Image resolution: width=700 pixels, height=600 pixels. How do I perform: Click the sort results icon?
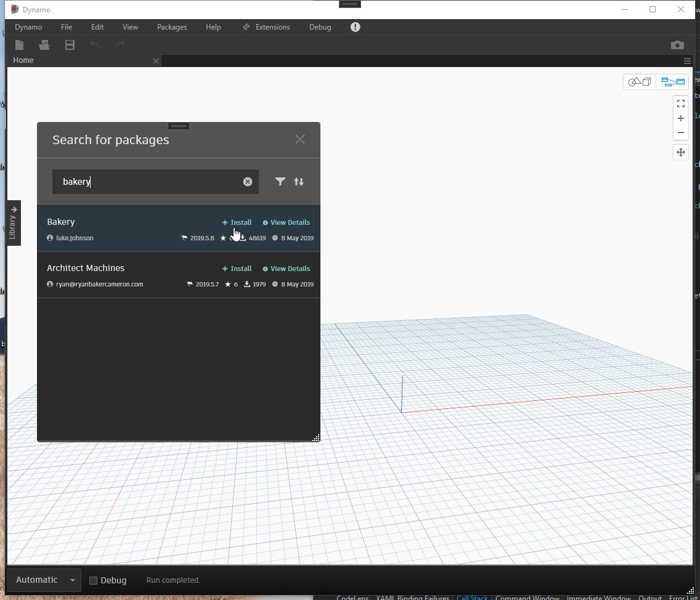tap(299, 181)
